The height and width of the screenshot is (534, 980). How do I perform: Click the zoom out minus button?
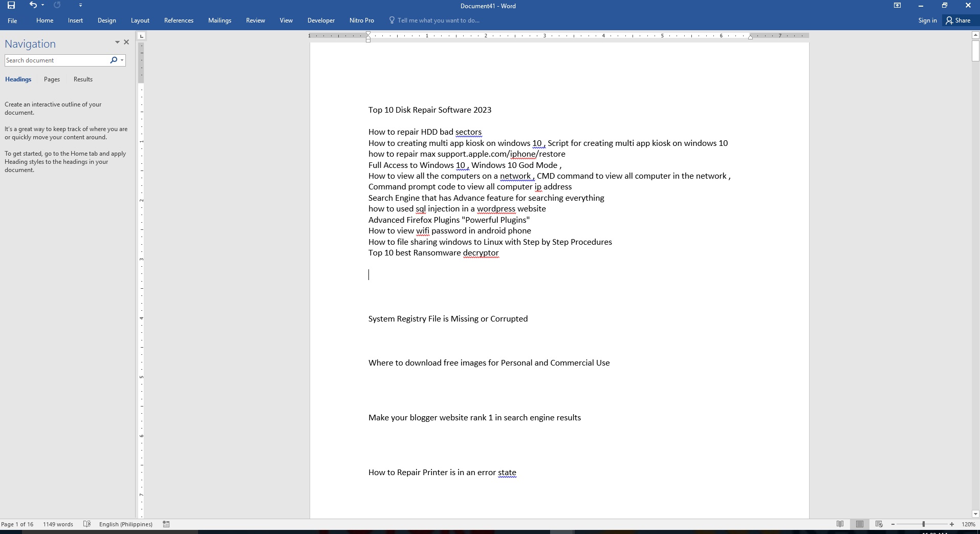coord(893,524)
